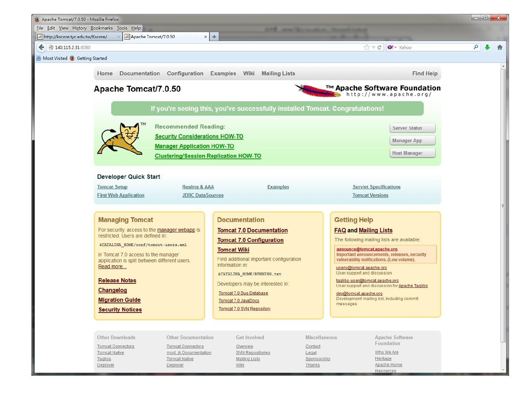This screenshot has height=399, width=532.
Task: Open the Edit menu
Action: pos(51,28)
